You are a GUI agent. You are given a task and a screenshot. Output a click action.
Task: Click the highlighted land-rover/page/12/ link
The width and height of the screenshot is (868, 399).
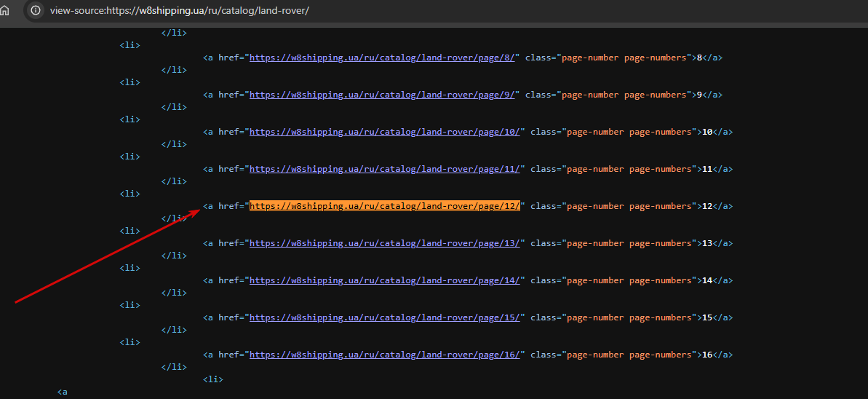pyautogui.click(x=385, y=206)
